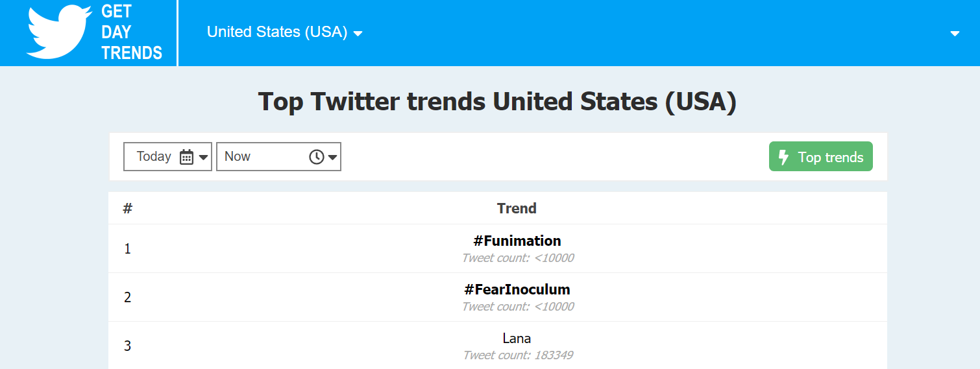Open the top-right header menu arrow

click(x=955, y=34)
